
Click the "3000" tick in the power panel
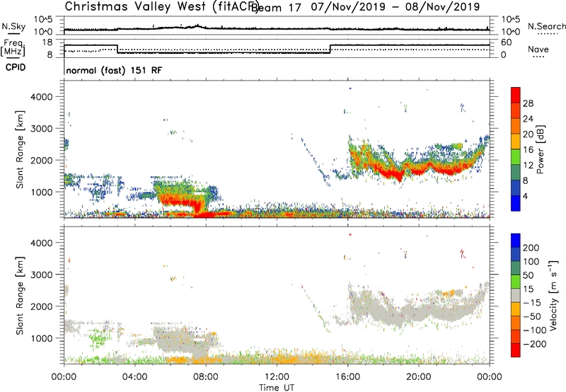tap(42, 129)
